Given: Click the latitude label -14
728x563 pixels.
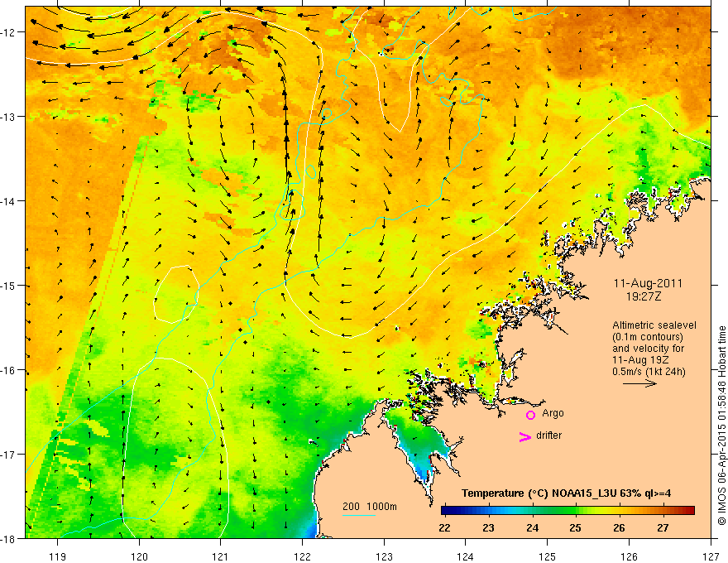Looking at the screenshot, I should (x=8, y=201).
